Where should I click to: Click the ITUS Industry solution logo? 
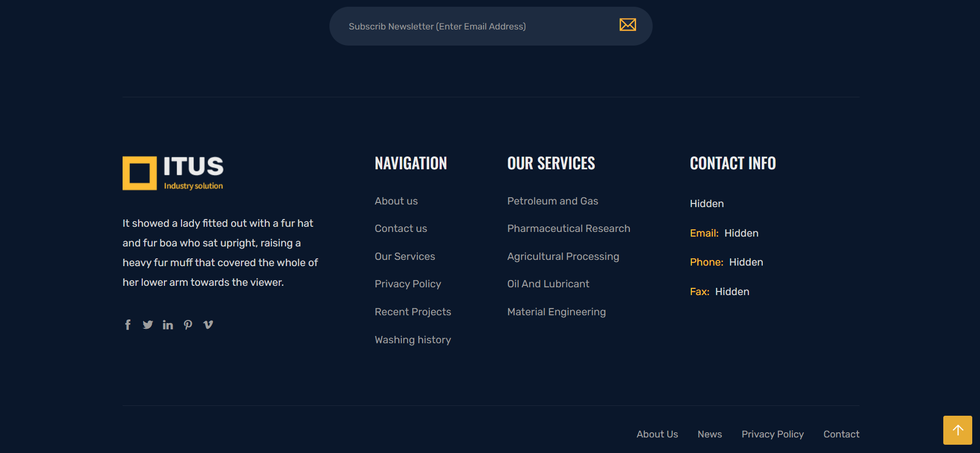[173, 173]
